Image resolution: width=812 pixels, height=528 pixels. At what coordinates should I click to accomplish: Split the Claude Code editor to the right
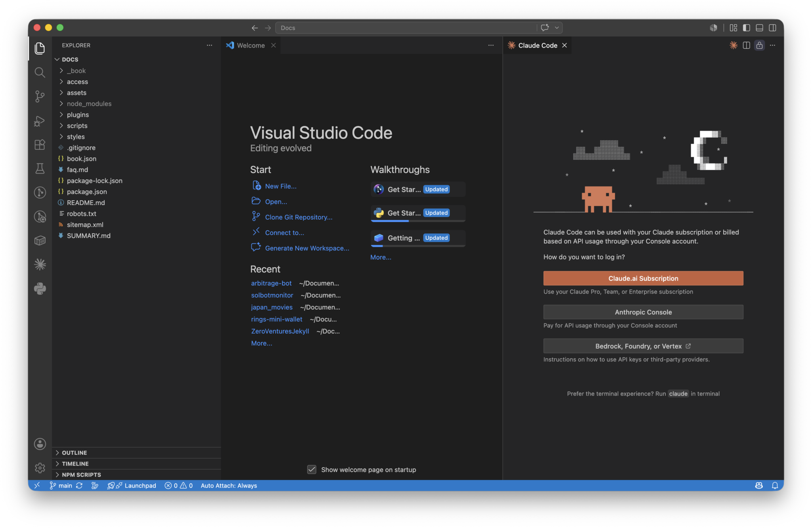[746, 45]
